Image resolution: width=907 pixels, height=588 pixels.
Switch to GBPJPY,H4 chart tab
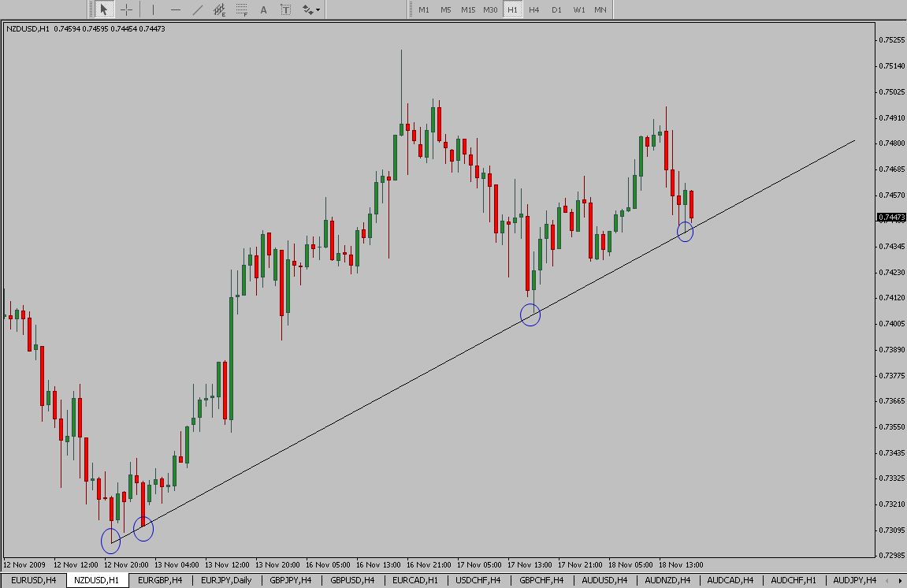pyautogui.click(x=291, y=580)
